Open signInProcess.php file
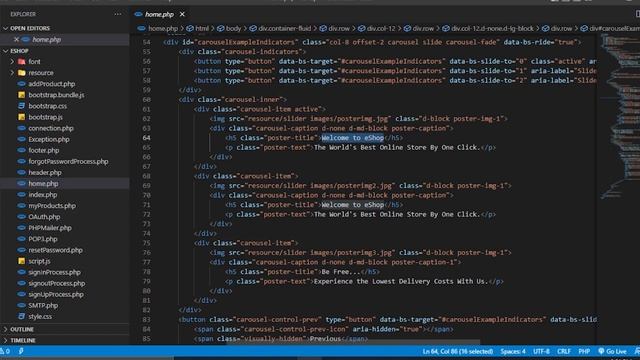Screen dimensions: 640x360 coord(54,272)
